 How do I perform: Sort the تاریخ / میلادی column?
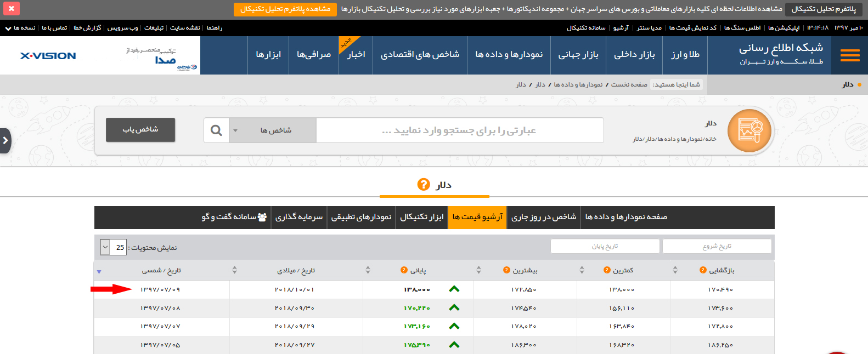point(235,270)
